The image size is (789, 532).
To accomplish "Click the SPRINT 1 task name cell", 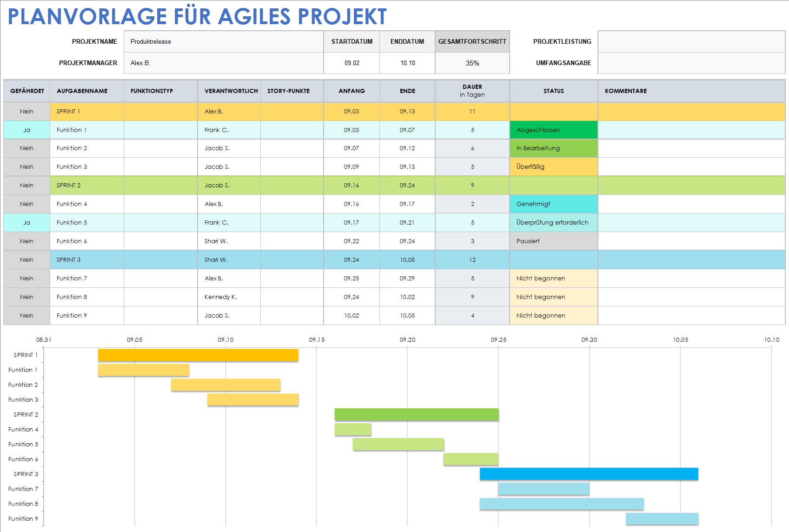I will (x=87, y=111).
